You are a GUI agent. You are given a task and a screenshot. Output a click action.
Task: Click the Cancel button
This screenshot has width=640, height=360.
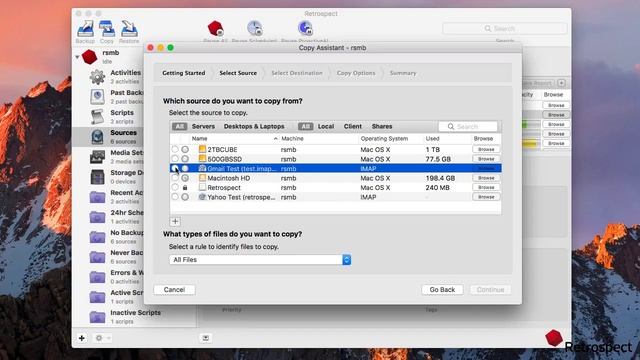pyautogui.click(x=174, y=289)
